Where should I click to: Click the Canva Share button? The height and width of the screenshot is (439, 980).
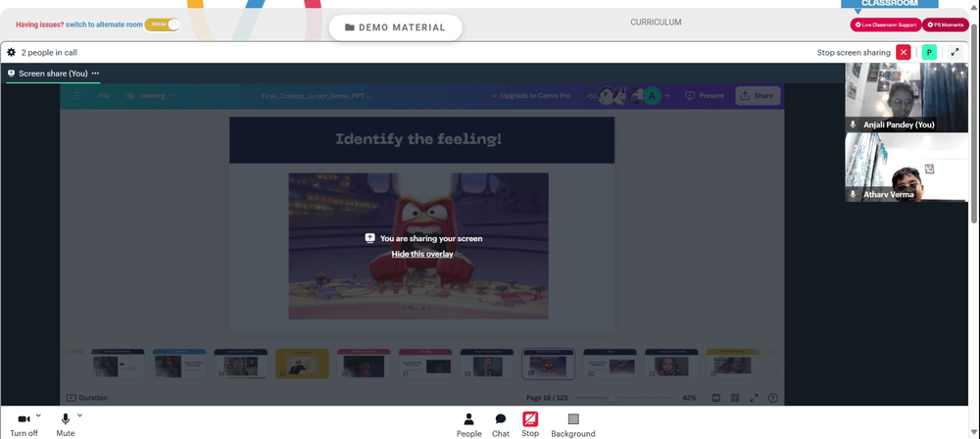click(758, 96)
